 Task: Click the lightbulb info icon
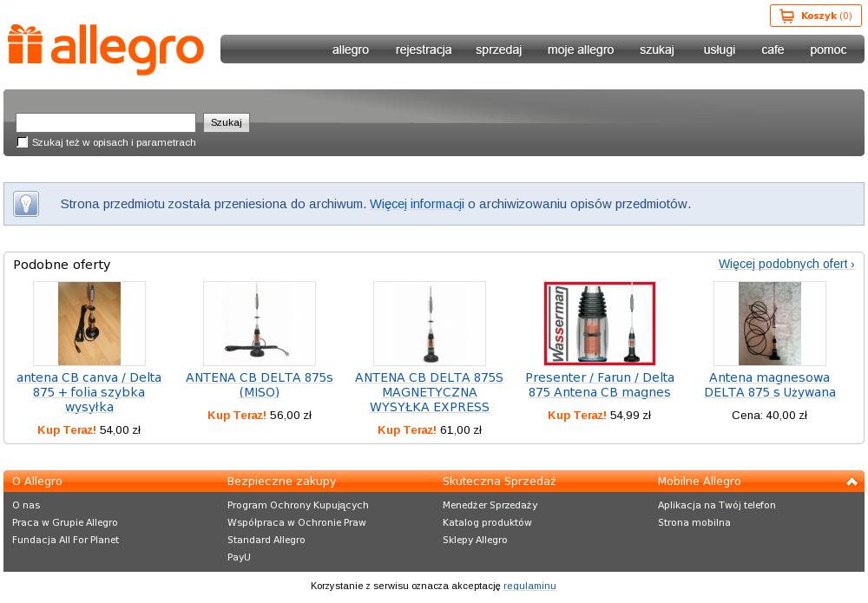[x=26, y=204]
